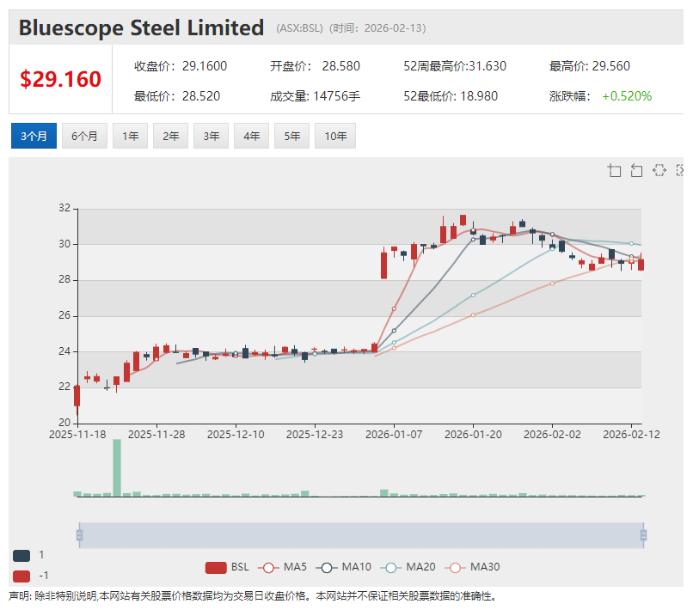
Task: Click the 2025-11-28 x-axis date label
Action: pos(156,435)
